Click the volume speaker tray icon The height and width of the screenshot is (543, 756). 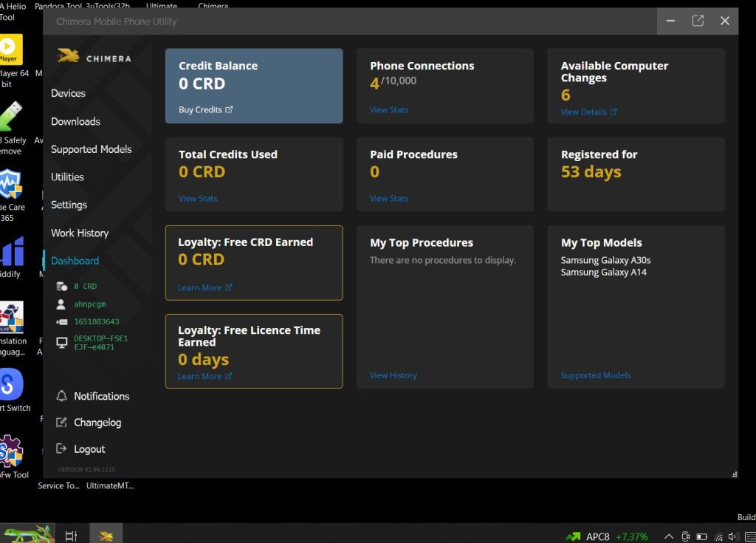[x=733, y=537]
